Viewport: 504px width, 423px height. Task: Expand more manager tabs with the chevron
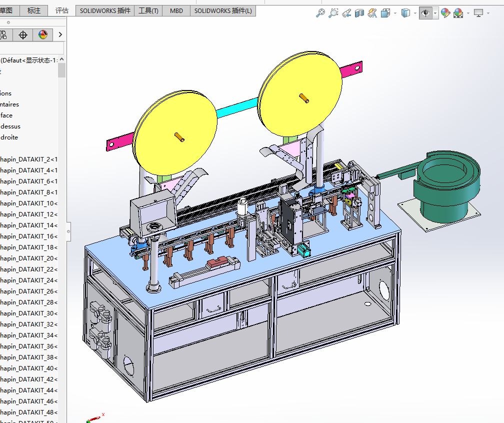60,34
